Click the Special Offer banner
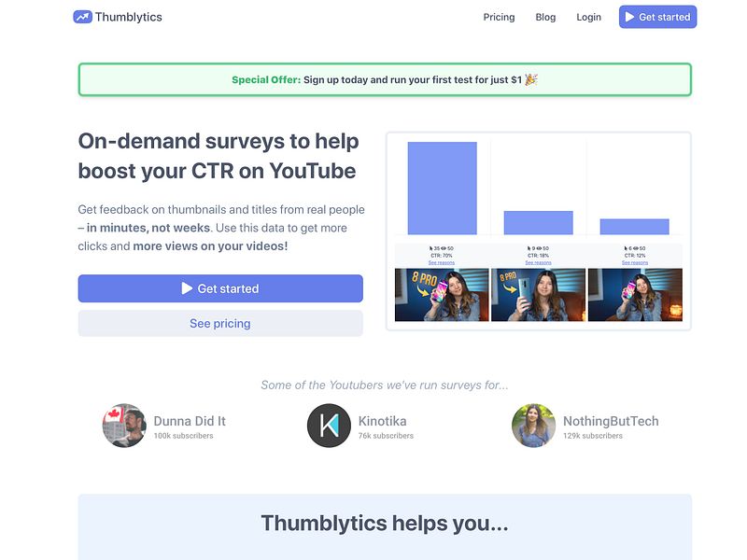The width and height of the screenshot is (747, 560). tap(385, 79)
